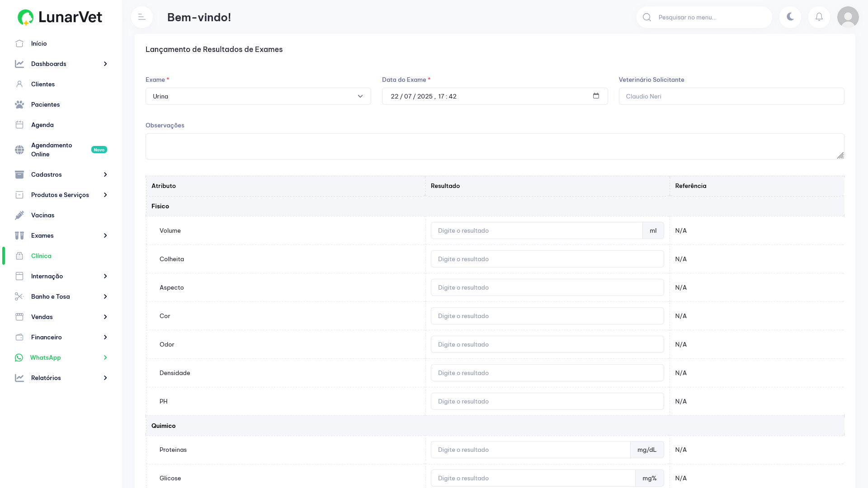Click the Colheita result input
The image size is (868, 488).
click(547, 259)
